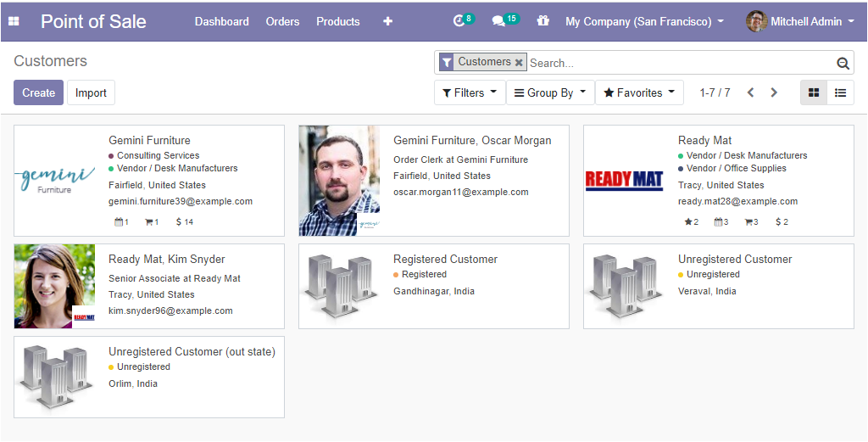The width and height of the screenshot is (868, 442).
Task: Open Oscar Morgan's photo thumbnail
Action: (x=339, y=181)
